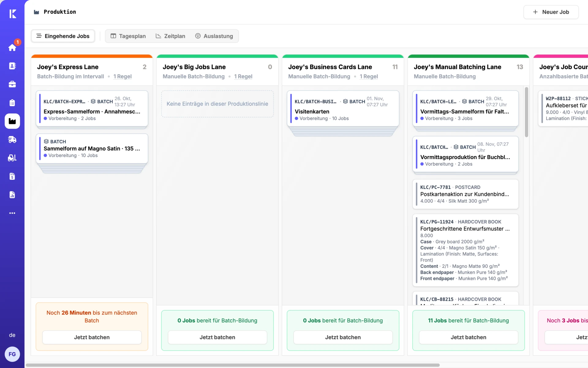Open the delivery truck icon in sidebar

point(12,140)
